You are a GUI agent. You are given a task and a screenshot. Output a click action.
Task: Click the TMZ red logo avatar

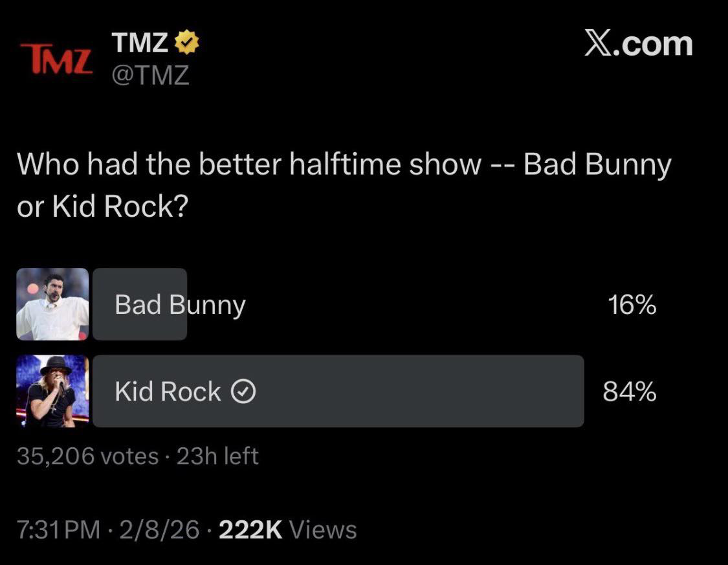click(55, 58)
